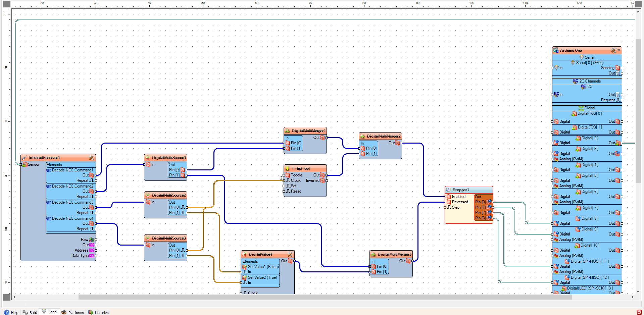Select the Serial tab
This screenshot has height=315, width=644.
49,312
